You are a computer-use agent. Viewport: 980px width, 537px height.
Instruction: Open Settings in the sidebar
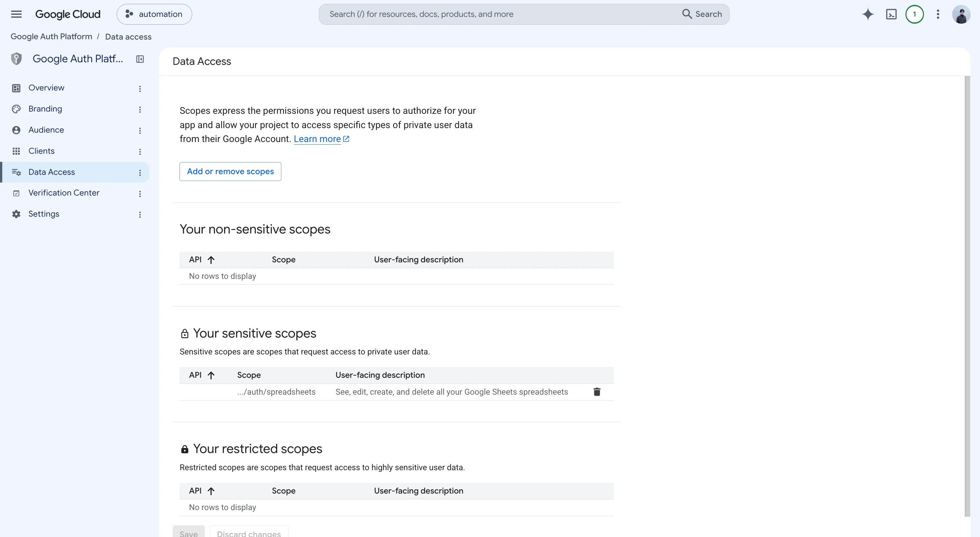pyautogui.click(x=44, y=214)
